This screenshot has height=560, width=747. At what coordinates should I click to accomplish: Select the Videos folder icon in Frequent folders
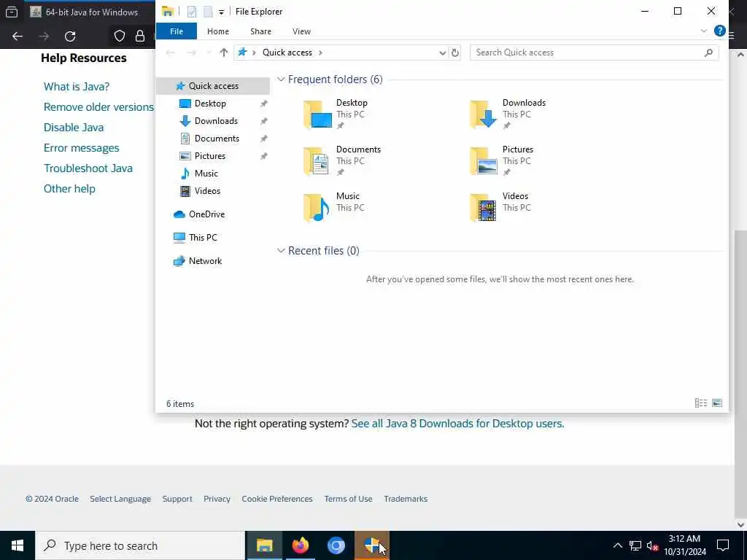click(484, 208)
